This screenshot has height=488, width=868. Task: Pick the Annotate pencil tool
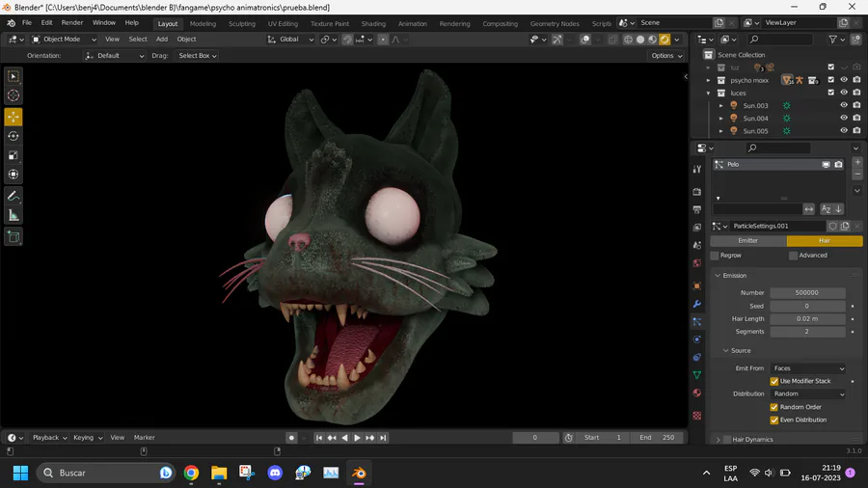[x=14, y=196]
